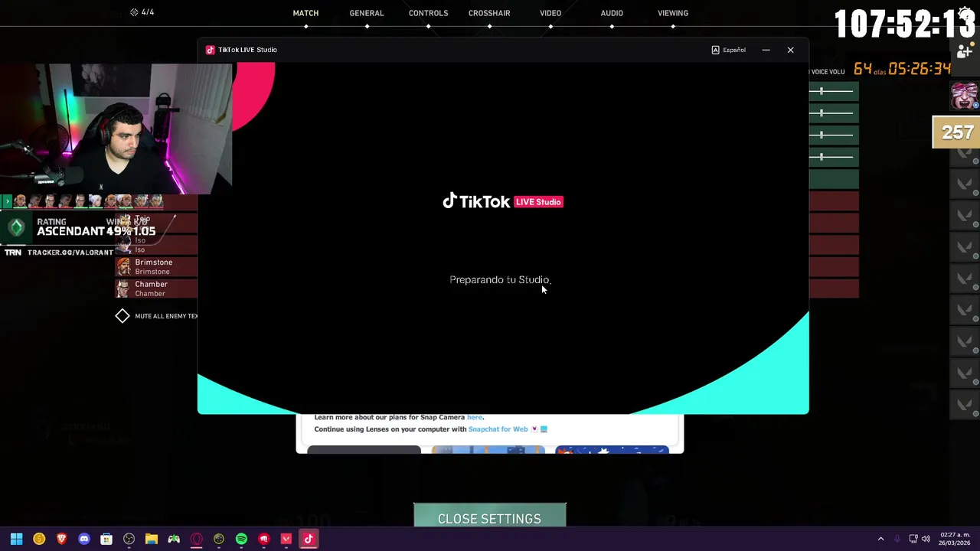Click the CLOSE SETTINGS button
This screenshot has height=551, width=980.
(489, 516)
